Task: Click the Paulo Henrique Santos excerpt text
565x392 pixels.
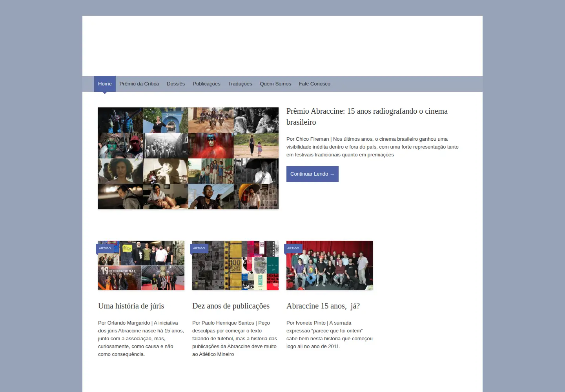Action: click(x=235, y=339)
